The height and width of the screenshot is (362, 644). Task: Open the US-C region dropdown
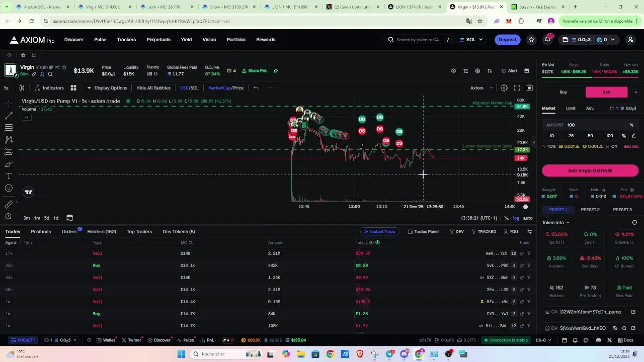(544, 340)
